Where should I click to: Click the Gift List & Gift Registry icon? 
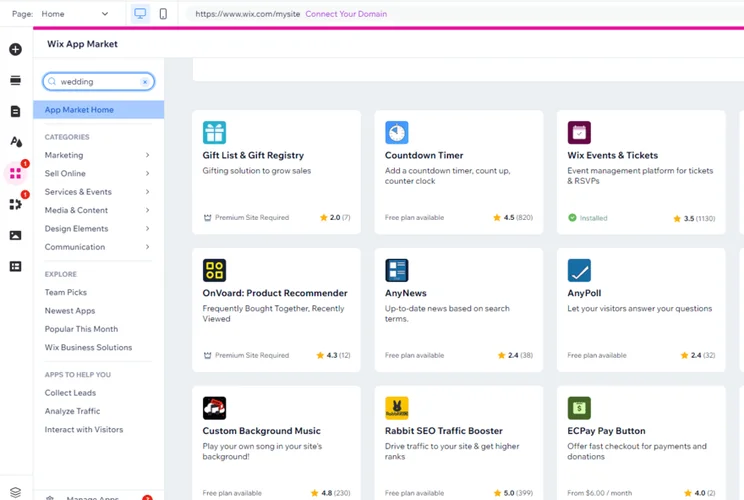point(214,132)
